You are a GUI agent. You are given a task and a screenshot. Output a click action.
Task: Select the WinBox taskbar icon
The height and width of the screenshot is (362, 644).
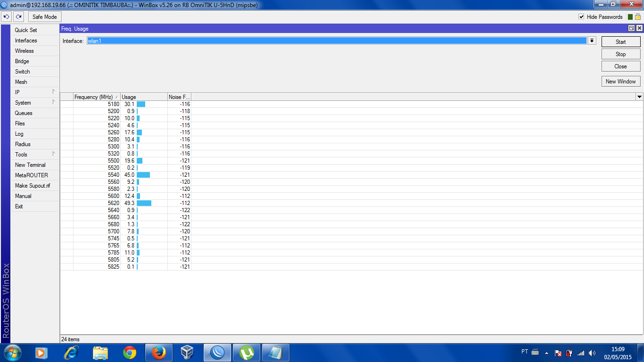pos(217,353)
